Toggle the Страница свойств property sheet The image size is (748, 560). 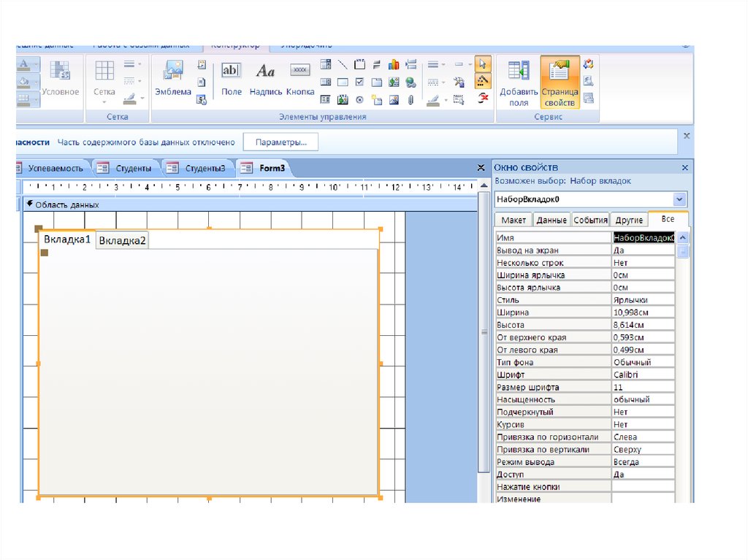(x=560, y=82)
